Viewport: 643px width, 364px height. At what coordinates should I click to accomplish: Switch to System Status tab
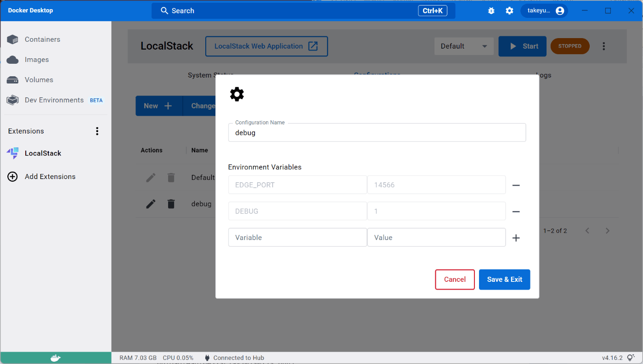pos(211,75)
